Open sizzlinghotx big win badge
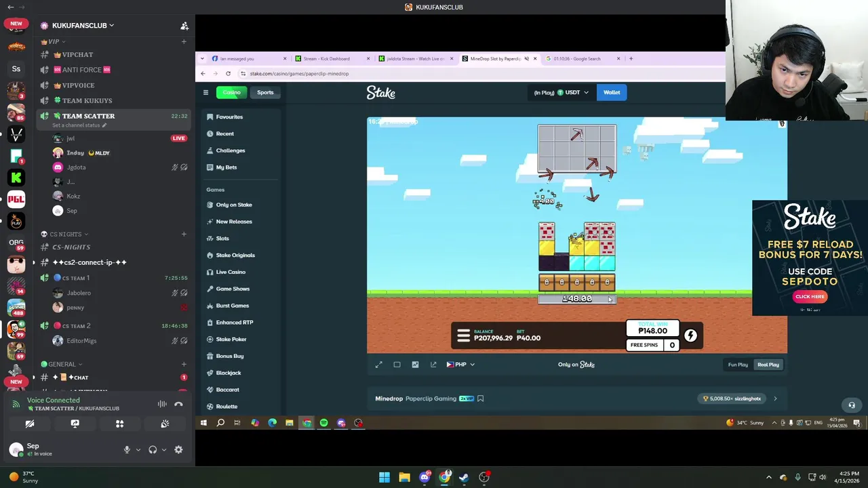Image resolution: width=868 pixels, height=488 pixels. coord(732,399)
